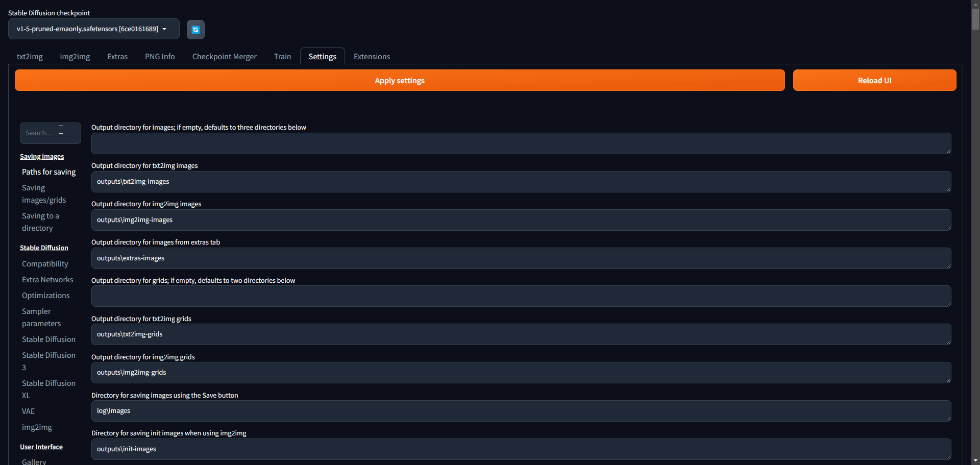Select Saving images/grids in sidebar
This screenshot has height=465, width=980.
pos(44,194)
